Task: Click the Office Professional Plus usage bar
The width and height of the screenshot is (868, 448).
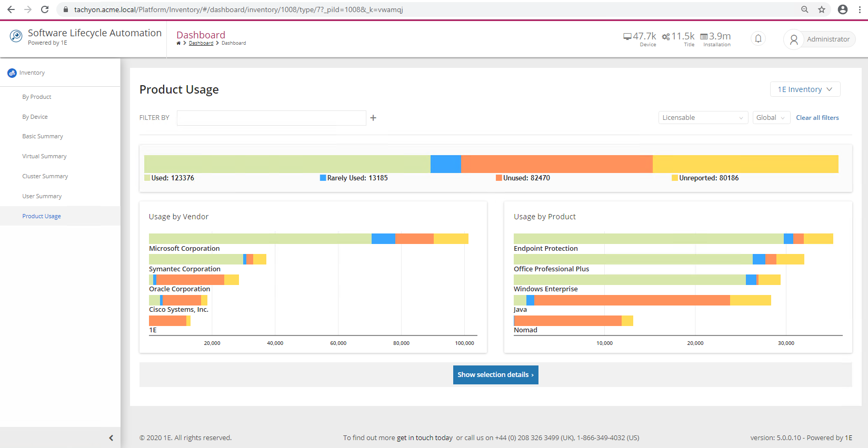Action: coord(659,259)
